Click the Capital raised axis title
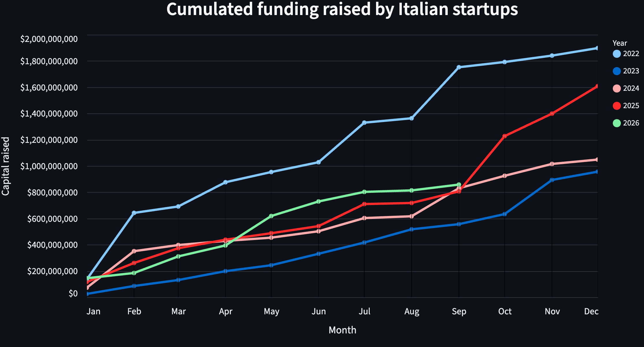Image resolution: width=644 pixels, height=347 pixels. point(6,166)
